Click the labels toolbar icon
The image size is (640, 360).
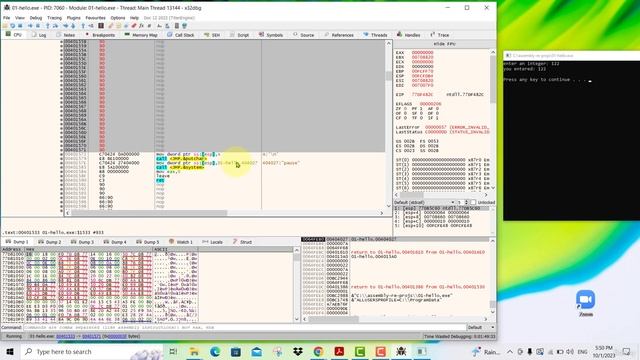(126, 26)
